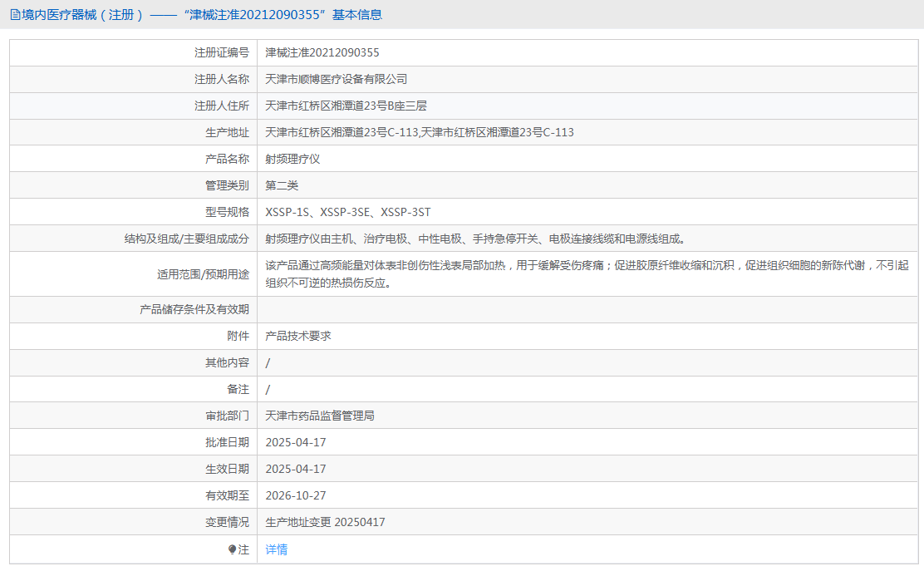The width and height of the screenshot is (924, 571).
Task: Open the 详情 details link
Action: click(x=277, y=549)
